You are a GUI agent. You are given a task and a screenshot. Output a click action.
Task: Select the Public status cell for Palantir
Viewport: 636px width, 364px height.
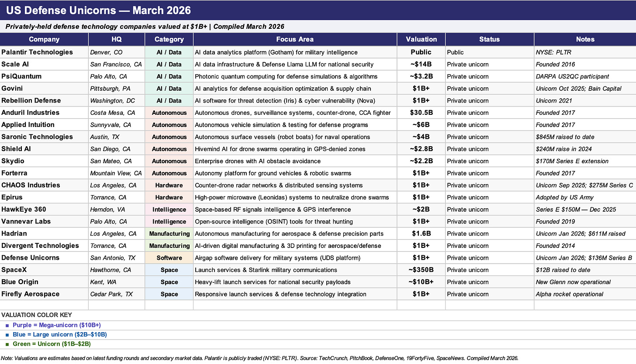coord(489,52)
